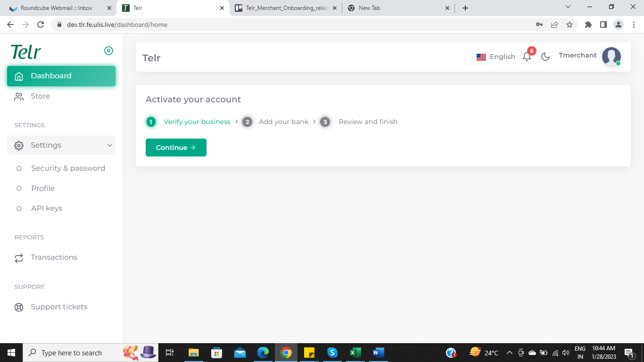Toggle the sidebar collapse circle icon
Screen dimensions: 644x362
click(x=108, y=51)
